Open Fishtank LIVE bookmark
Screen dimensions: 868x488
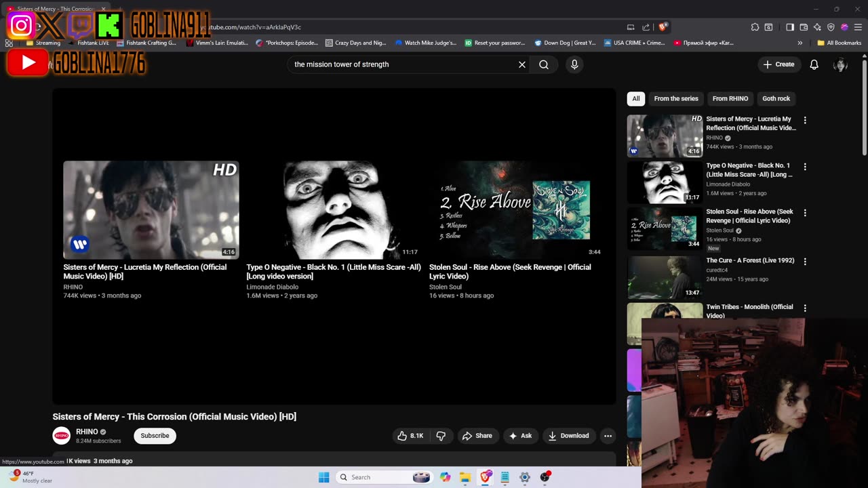coord(89,43)
